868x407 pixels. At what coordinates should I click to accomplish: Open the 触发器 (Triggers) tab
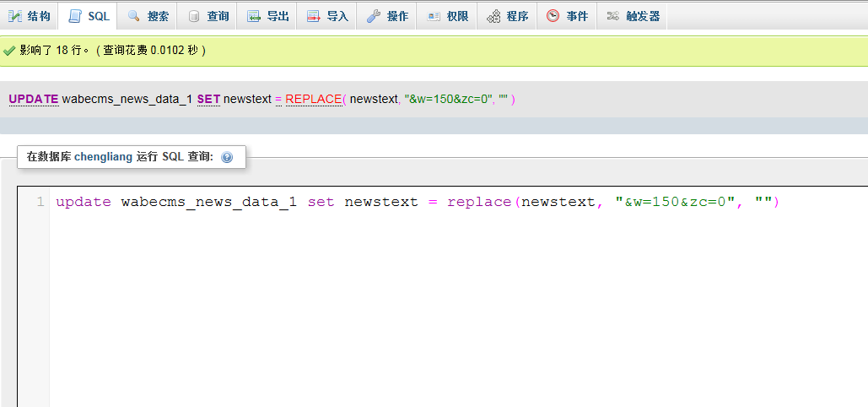(633, 16)
